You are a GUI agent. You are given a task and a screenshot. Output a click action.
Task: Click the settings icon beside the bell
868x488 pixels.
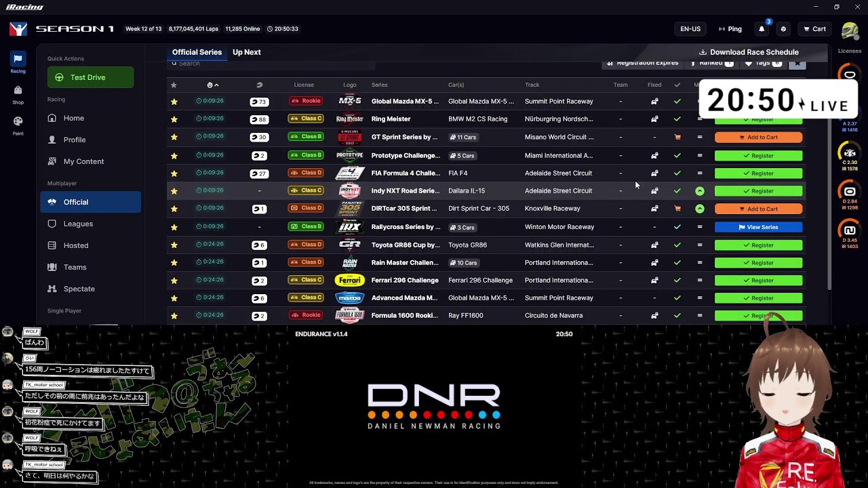(x=783, y=29)
